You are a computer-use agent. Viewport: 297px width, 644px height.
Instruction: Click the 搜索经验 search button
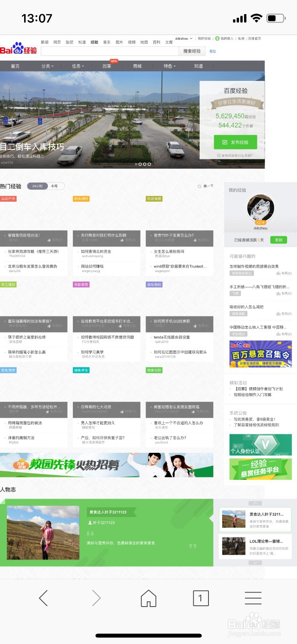(192, 51)
